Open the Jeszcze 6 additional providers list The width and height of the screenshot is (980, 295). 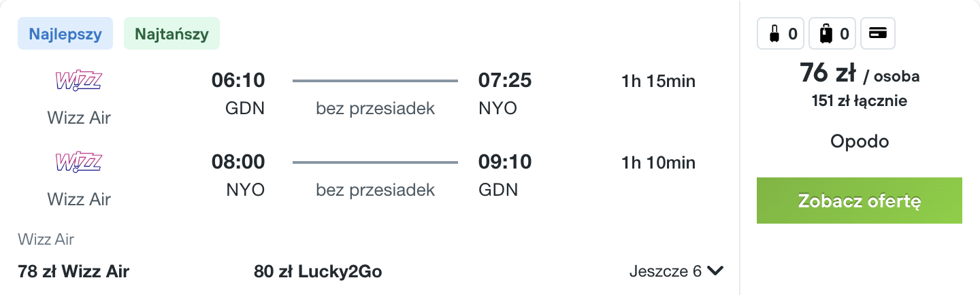pyautogui.click(x=676, y=271)
